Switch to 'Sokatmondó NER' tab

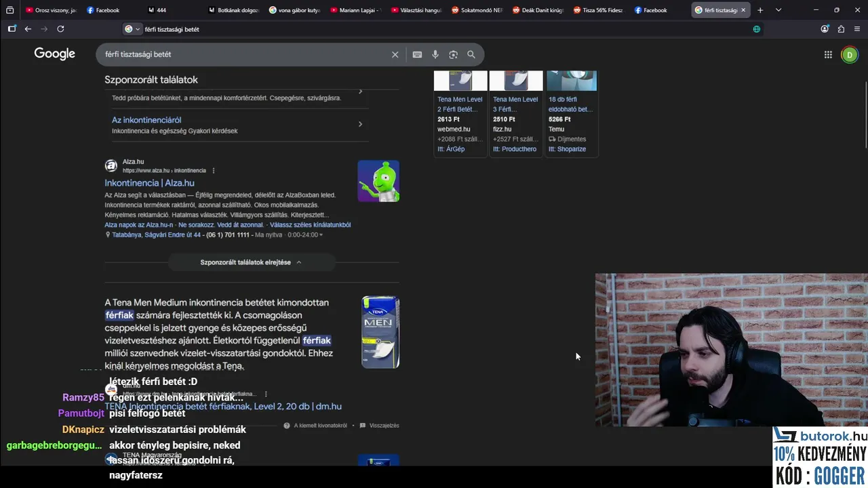pyautogui.click(x=478, y=10)
